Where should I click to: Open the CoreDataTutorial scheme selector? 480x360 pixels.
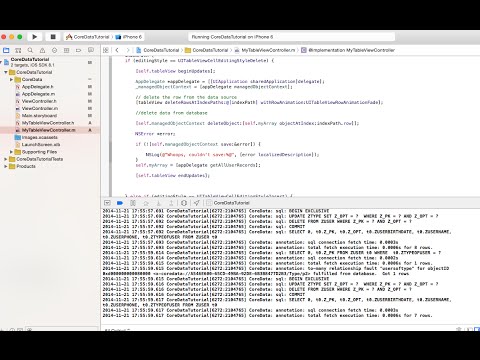88,37
